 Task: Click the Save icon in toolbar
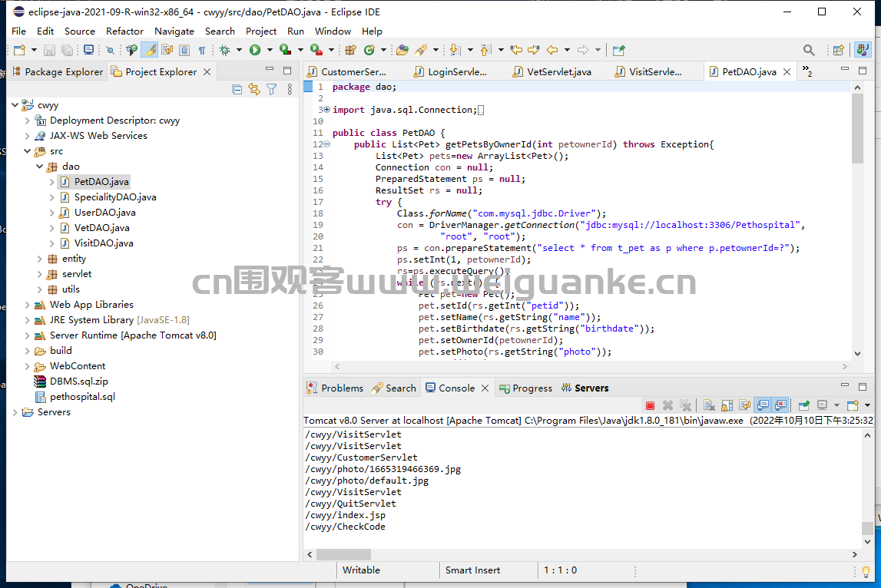coord(49,50)
